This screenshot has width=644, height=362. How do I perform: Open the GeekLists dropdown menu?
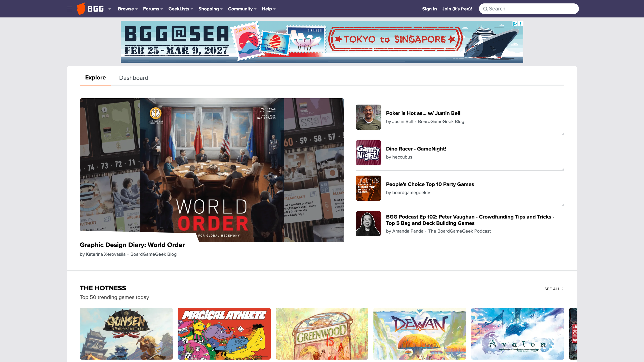click(x=181, y=9)
